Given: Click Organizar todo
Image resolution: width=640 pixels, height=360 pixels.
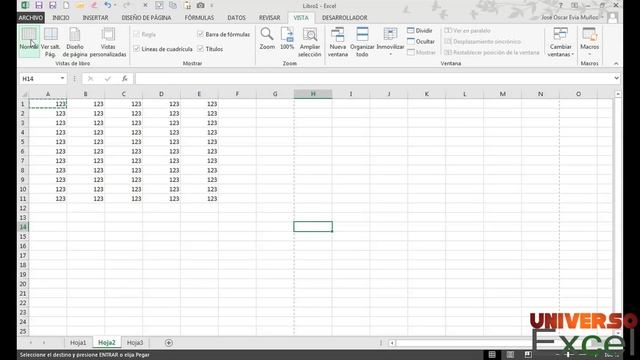Looking at the screenshot, I should pyautogui.click(x=362, y=42).
